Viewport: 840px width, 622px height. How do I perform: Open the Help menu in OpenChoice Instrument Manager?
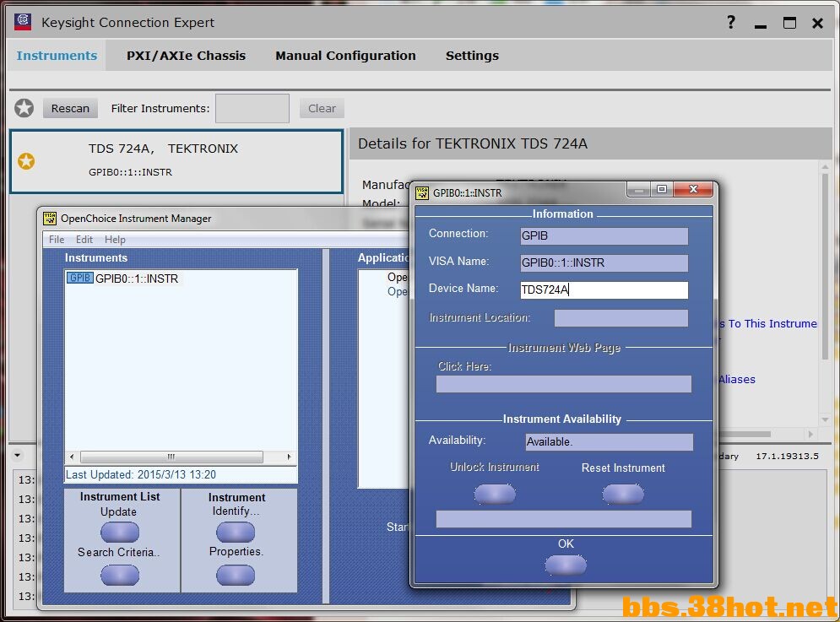[115, 240]
